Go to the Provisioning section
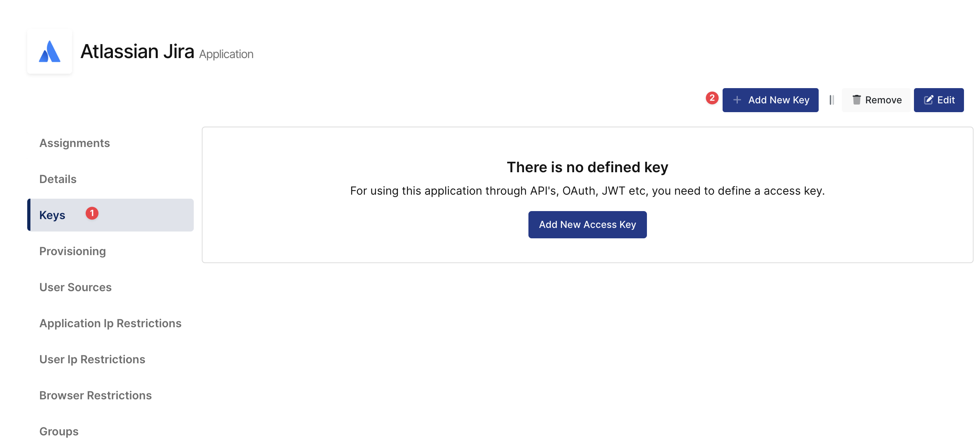This screenshot has height=447, width=980. point(72,251)
